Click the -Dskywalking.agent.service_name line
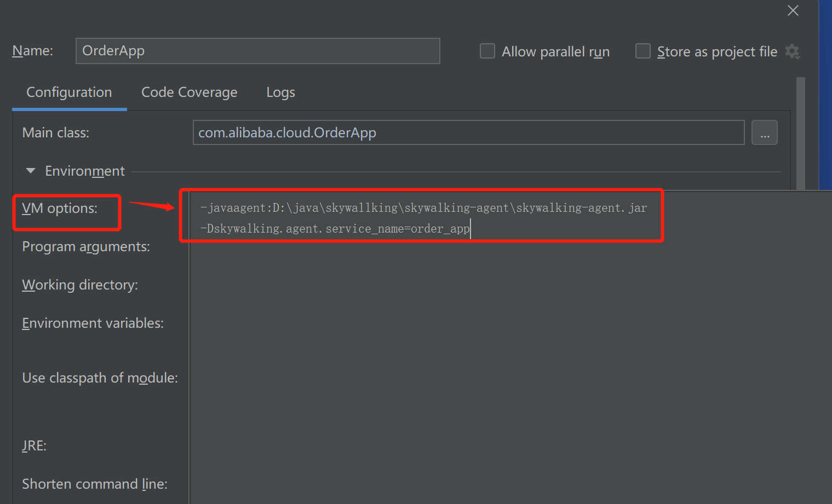The width and height of the screenshot is (832, 504). click(335, 229)
